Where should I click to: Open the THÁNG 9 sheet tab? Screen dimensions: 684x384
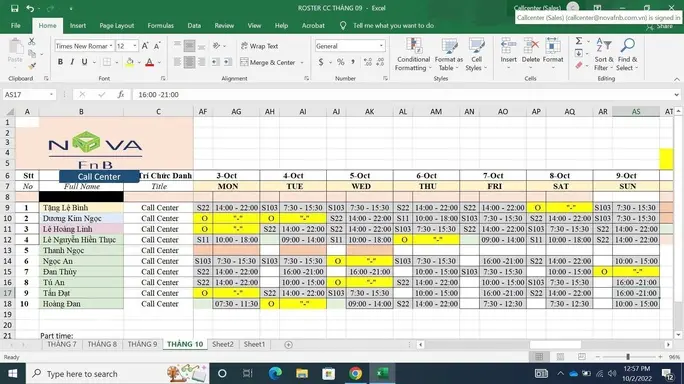pyautogui.click(x=142, y=344)
